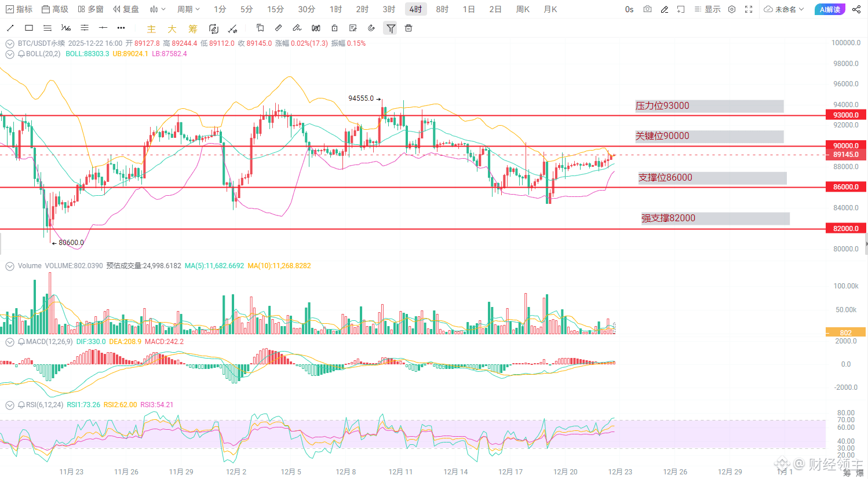This screenshot has height=479, width=868.
Task: Click the AI解读 button
Action: pos(830,9)
